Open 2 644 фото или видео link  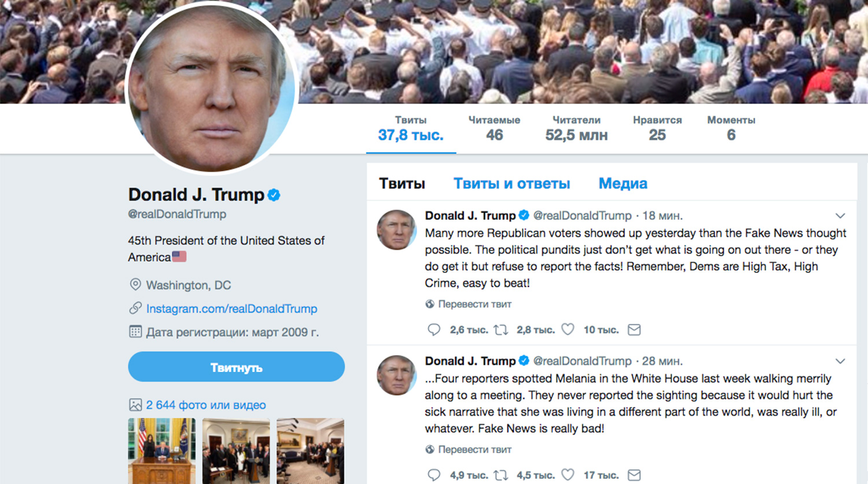(206, 405)
